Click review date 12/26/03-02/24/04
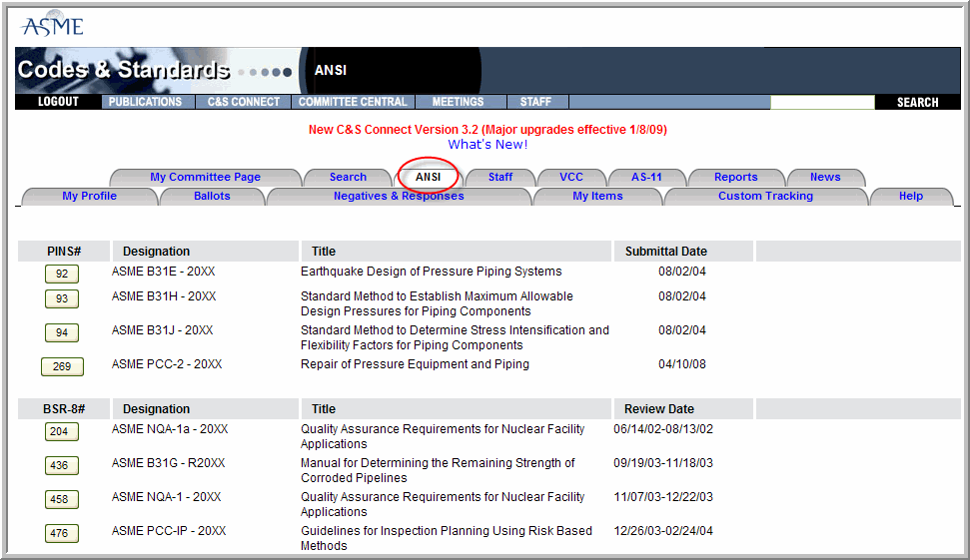This screenshot has height=560, width=970. tap(663, 531)
